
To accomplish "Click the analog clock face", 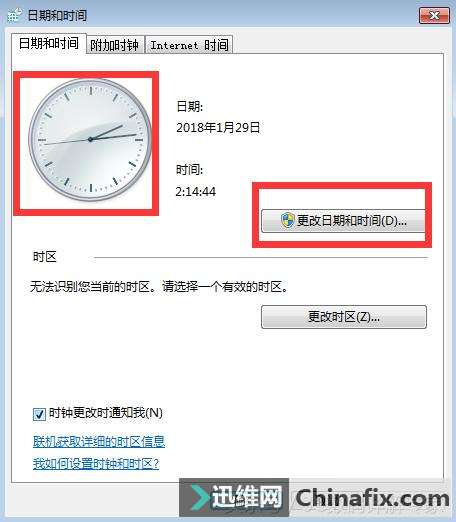I will coord(90,140).
